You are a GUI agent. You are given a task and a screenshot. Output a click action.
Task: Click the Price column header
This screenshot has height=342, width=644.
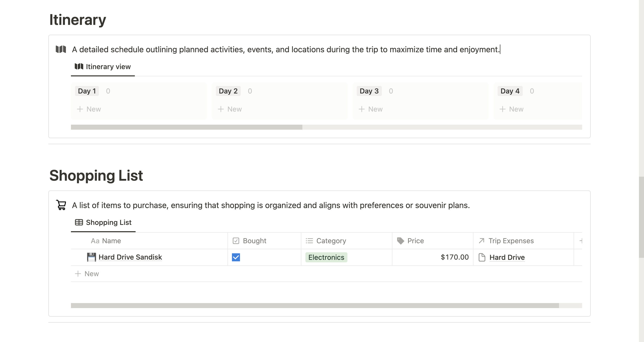(433, 241)
